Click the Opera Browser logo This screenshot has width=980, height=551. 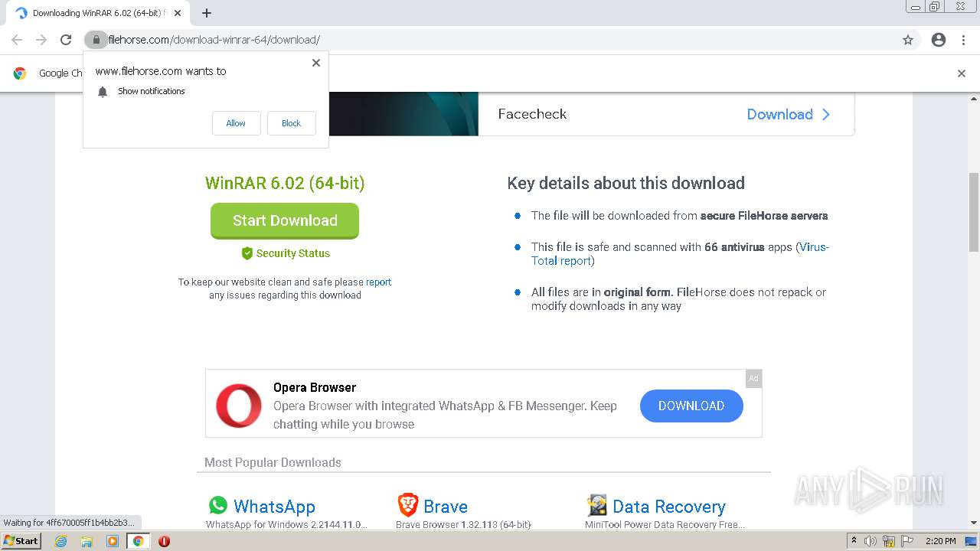pos(239,406)
